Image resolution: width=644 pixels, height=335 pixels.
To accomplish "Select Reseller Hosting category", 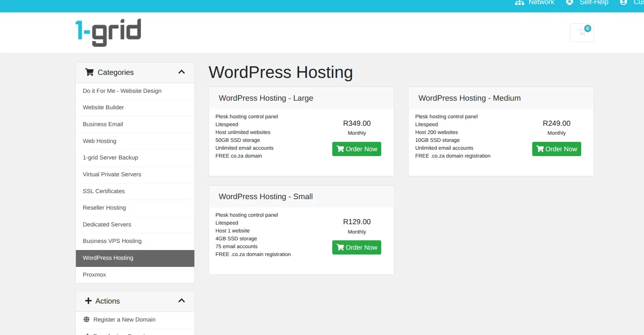I will (135, 208).
